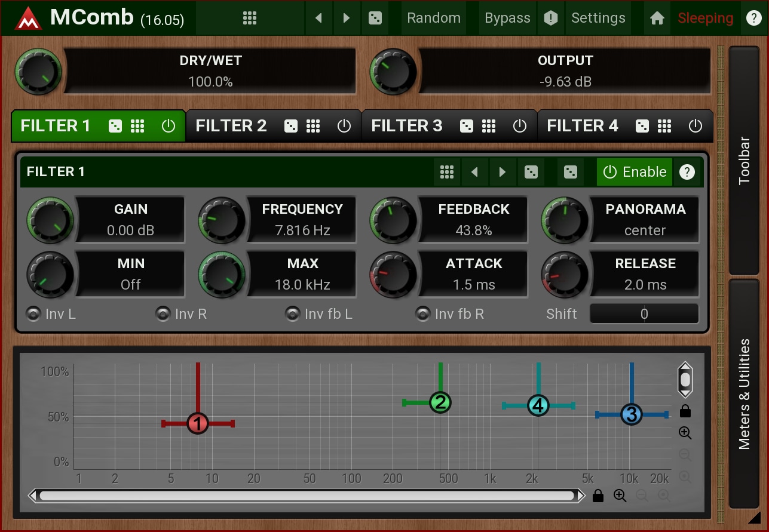
Task: Expand the Toolbar side panel
Action: point(744,160)
